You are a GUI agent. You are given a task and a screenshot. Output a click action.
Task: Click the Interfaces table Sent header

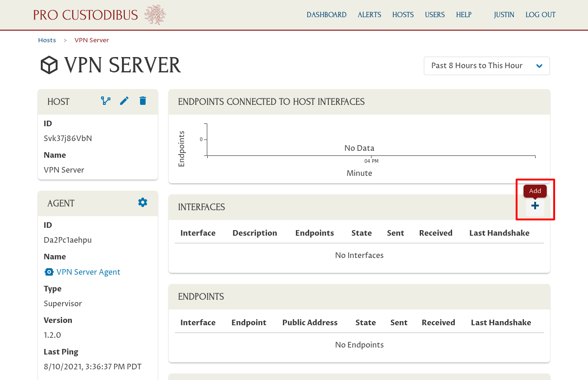(x=396, y=233)
